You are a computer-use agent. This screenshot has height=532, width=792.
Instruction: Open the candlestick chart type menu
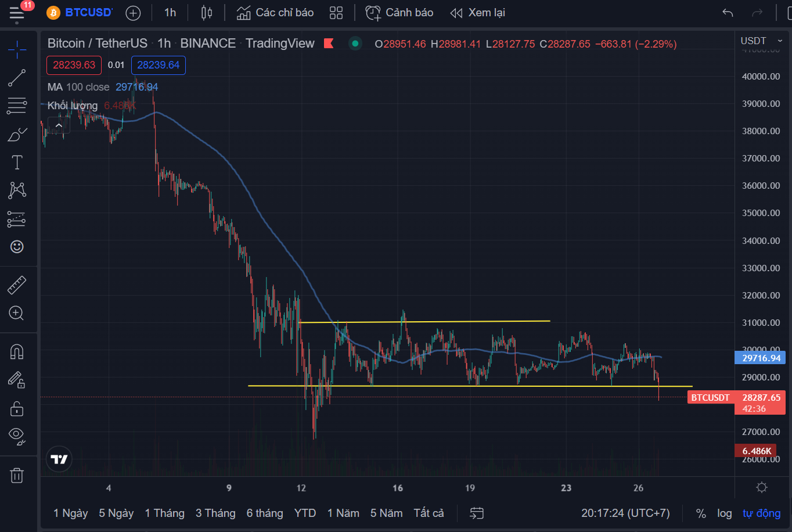point(206,13)
